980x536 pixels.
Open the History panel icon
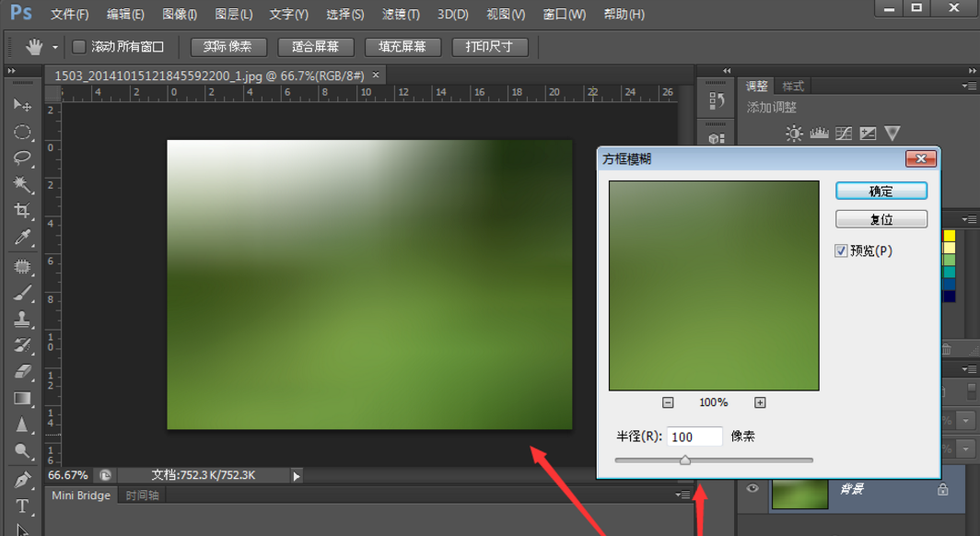point(717,100)
